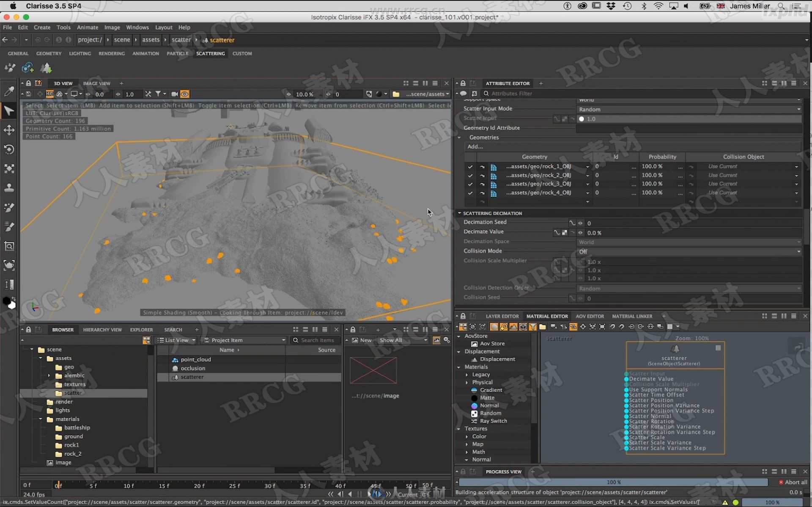Expand the Physical materials section
This screenshot has height=507, width=812.
click(x=466, y=381)
